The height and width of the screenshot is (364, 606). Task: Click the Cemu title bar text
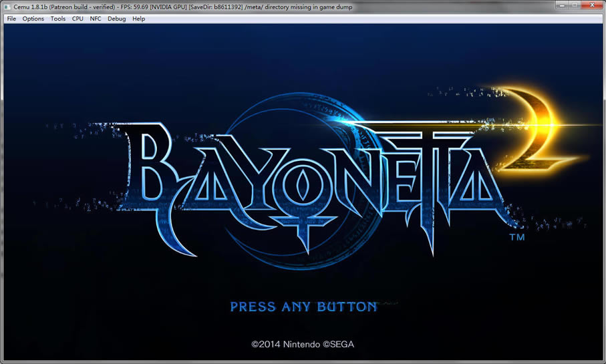183,7
